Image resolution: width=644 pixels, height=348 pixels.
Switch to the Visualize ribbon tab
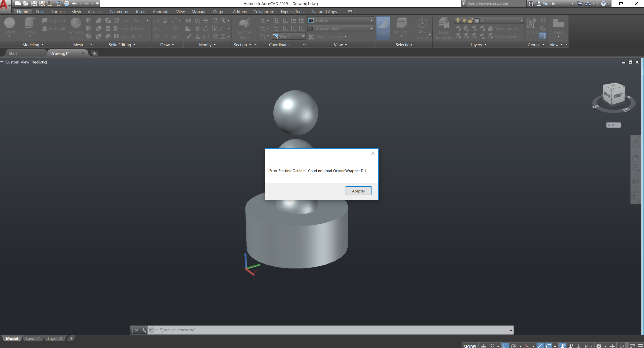pyautogui.click(x=96, y=12)
